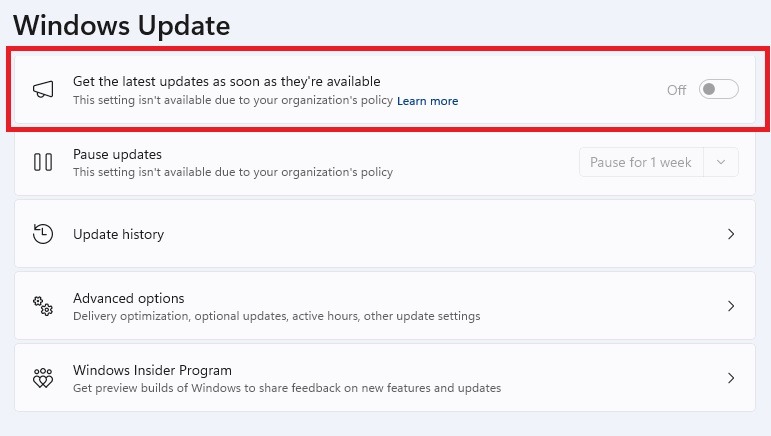Open the 'Learn more' link
Image resolution: width=771 pixels, height=436 pixels.
click(427, 101)
